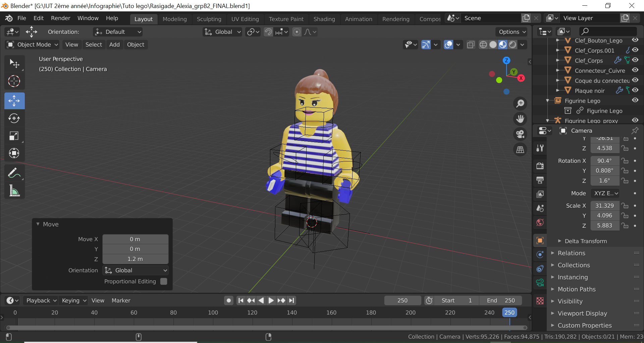Screen dimensions: 644x343
Task: Open the View Layer properties tab
Action: pyautogui.click(x=540, y=194)
